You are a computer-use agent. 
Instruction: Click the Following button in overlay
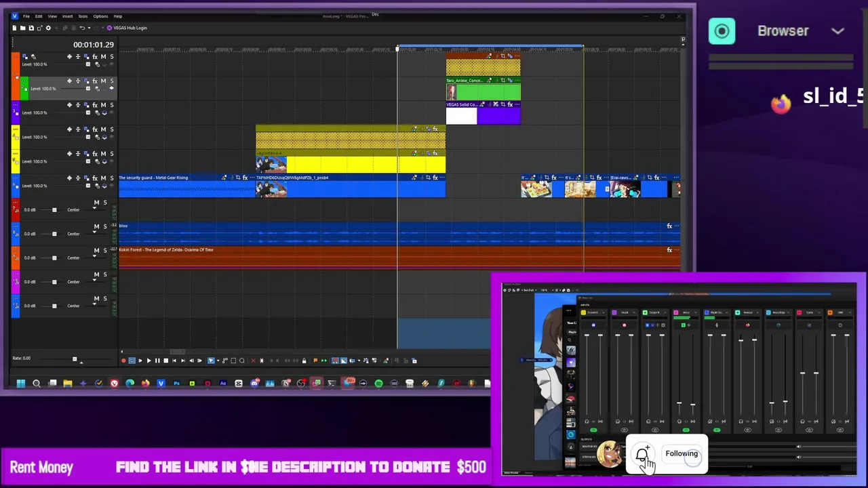pyautogui.click(x=682, y=453)
